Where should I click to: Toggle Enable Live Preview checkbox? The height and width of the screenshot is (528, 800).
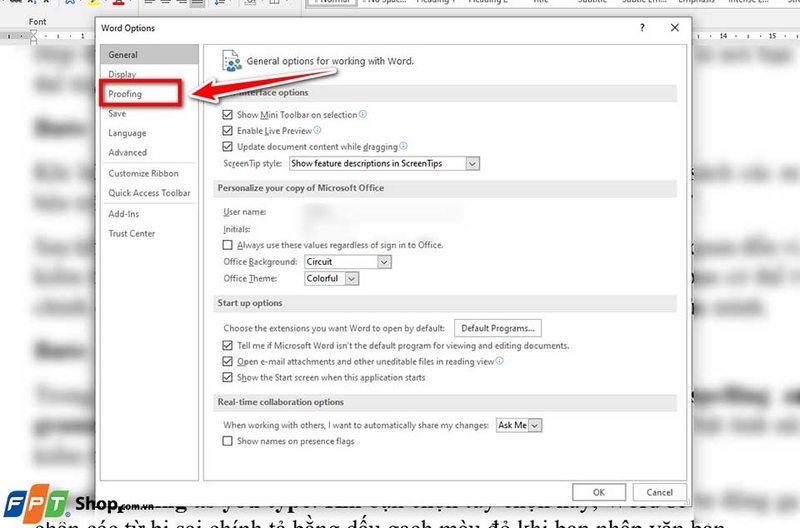pos(228,131)
